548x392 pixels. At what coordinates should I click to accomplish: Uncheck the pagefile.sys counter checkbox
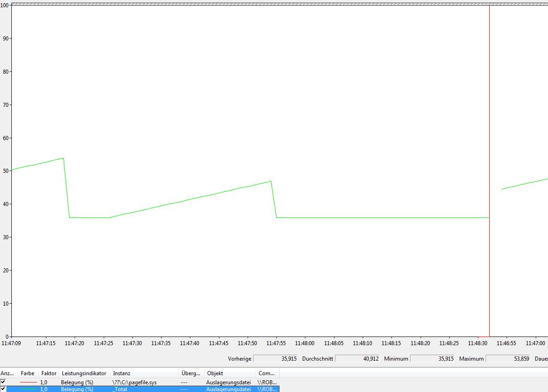point(3,382)
